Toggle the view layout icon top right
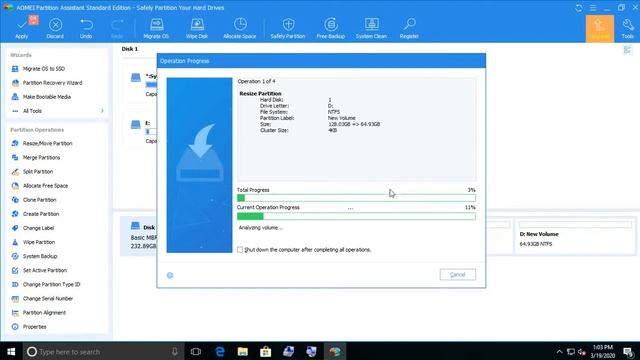This screenshot has width=640, height=360. point(627,50)
